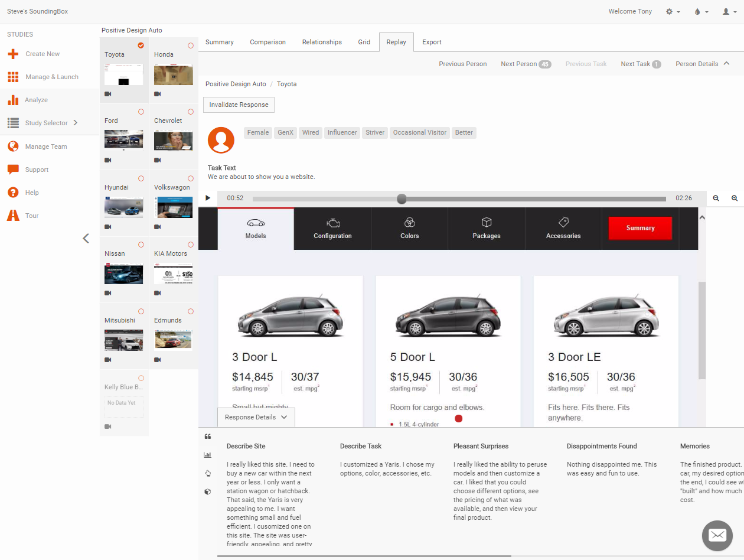This screenshot has height=560, width=744.
Task: Collapse the sidebar with the left chevron
Action: pyautogui.click(x=86, y=238)
